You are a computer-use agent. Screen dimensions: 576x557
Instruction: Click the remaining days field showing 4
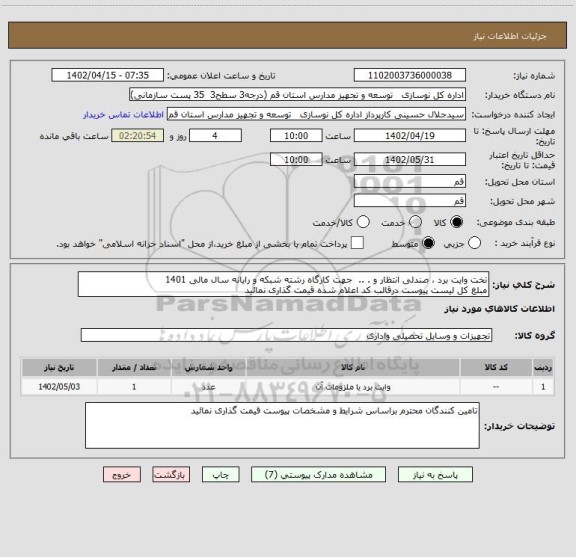pos(215,136)
